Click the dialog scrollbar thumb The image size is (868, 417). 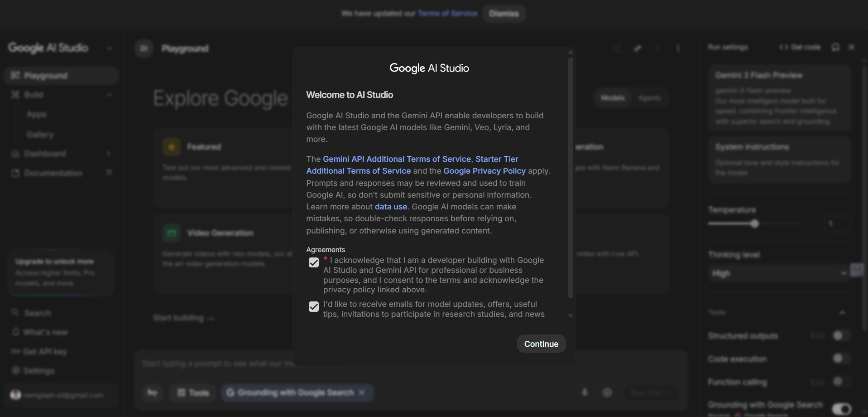(571, 177)
